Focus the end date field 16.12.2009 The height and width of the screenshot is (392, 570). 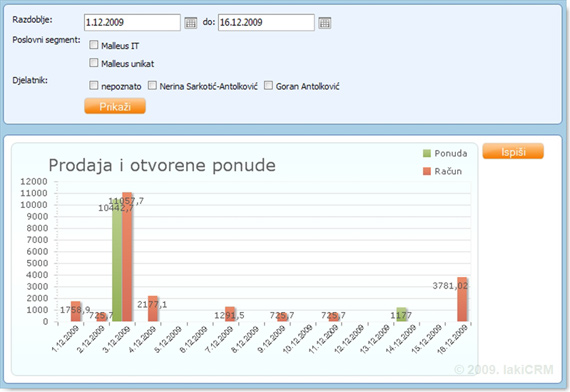(x=266, y=23)
